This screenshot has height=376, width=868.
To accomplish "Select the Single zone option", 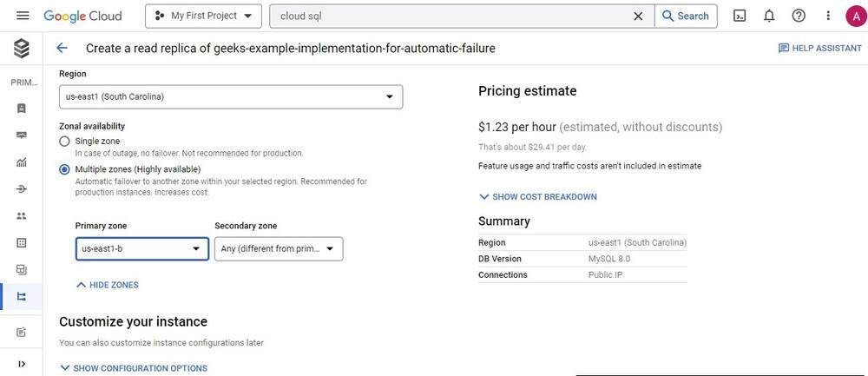I will (64, 141).
